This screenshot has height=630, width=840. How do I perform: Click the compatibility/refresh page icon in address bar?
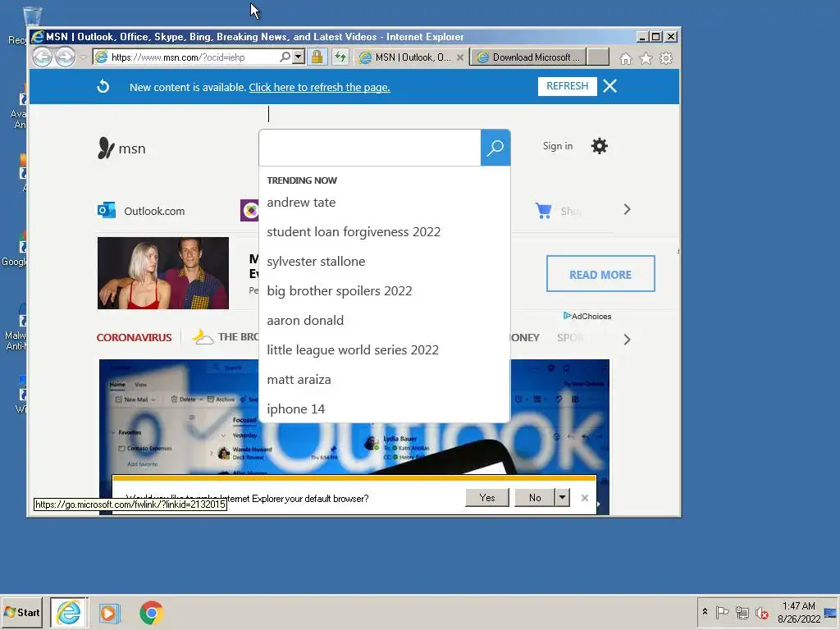[340, 57]
